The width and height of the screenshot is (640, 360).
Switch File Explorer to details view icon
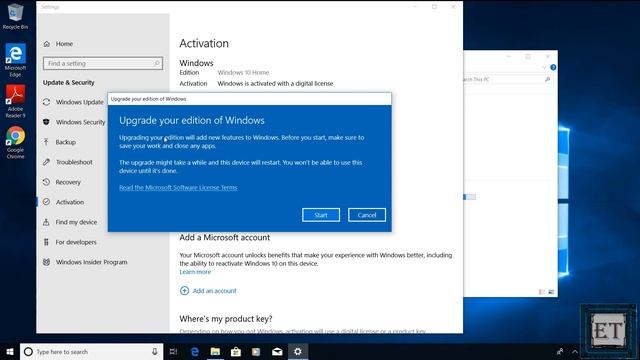(x=542, y=292)
